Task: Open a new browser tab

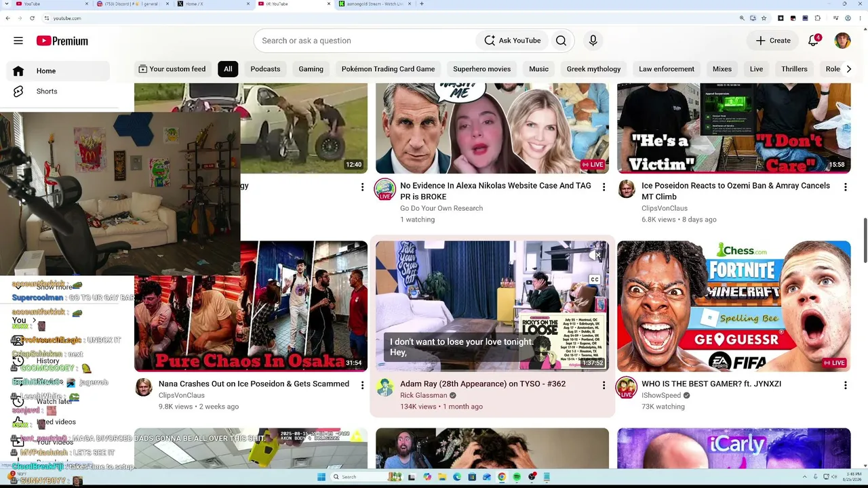Action: (422, 4)
